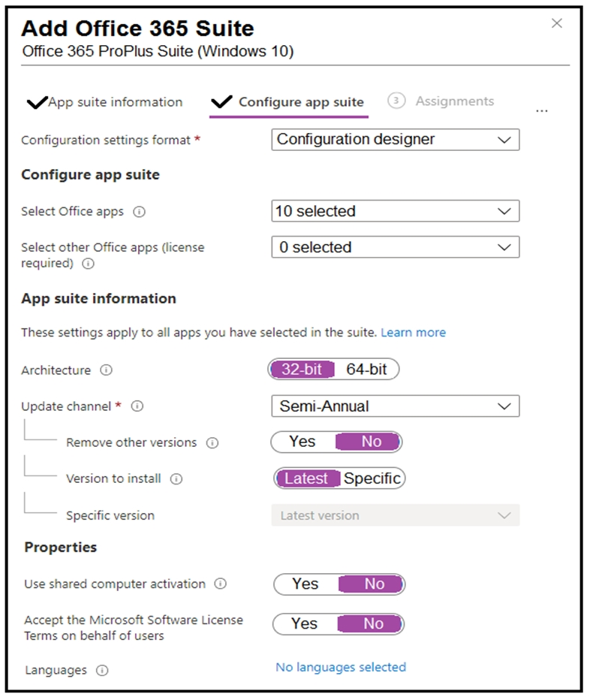
Task: Click info icon next to Select Office apps
Action: 140,212
